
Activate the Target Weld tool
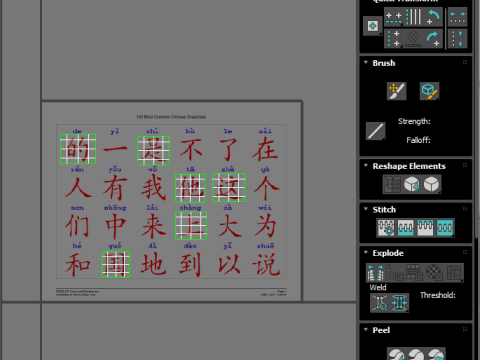pyautogui.click(x=380, y=303)
